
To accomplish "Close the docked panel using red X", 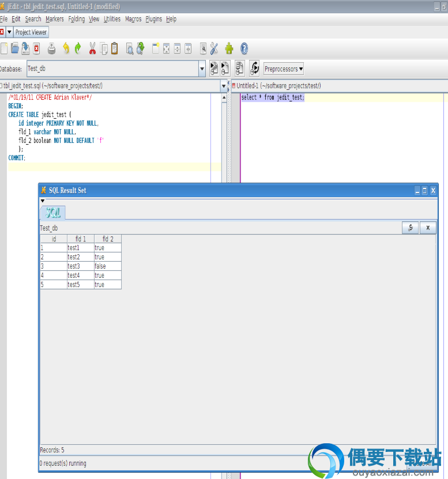I will 2,32.
